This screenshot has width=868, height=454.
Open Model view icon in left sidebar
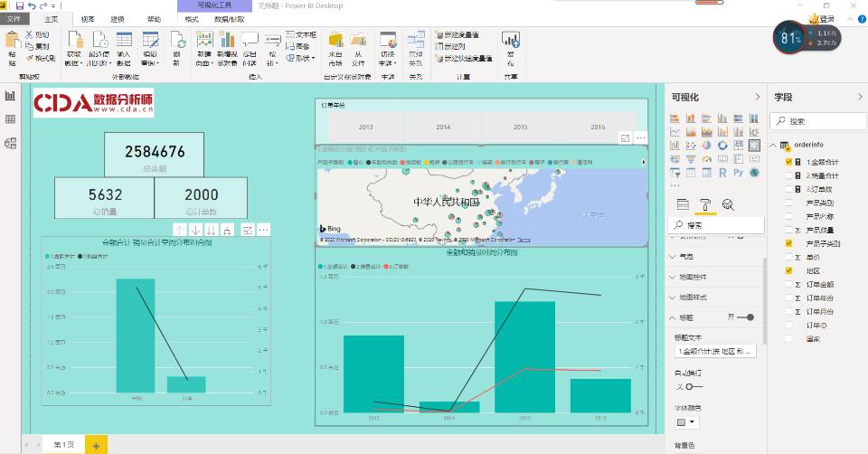[x=10, y=144]
